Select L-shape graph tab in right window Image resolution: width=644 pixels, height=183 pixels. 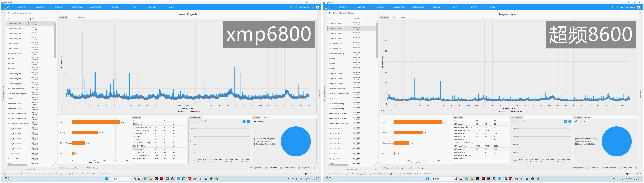pyautogui.click(x=402, y=17)
